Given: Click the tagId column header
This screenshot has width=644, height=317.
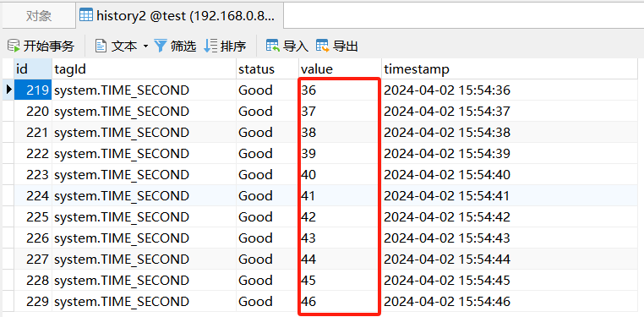Looking at the screenshot, I should click(145, 69).
